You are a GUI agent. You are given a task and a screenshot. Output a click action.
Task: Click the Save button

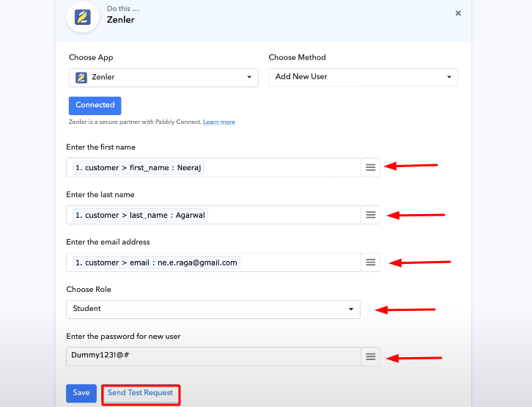(81, 393)
